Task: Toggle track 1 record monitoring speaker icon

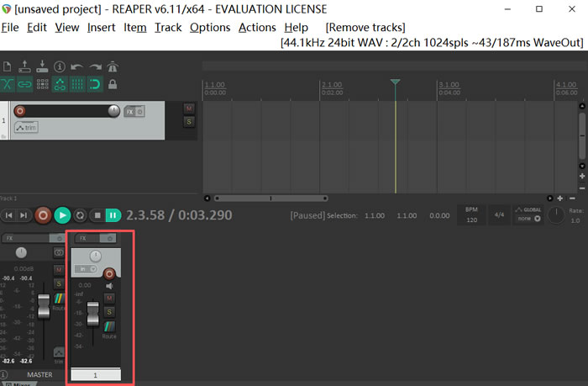Action: pos(109,286)
